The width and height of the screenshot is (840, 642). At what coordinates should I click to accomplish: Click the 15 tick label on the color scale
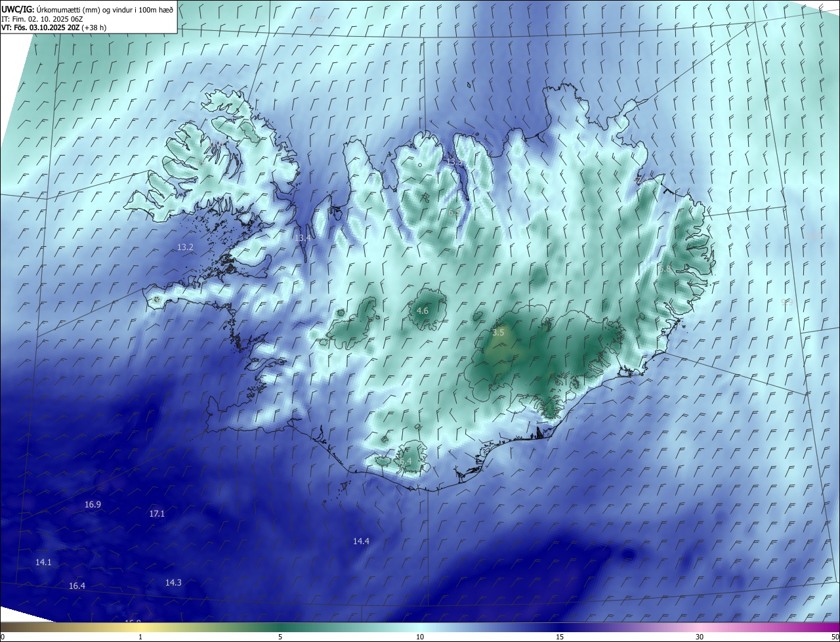tap(560, 637)
